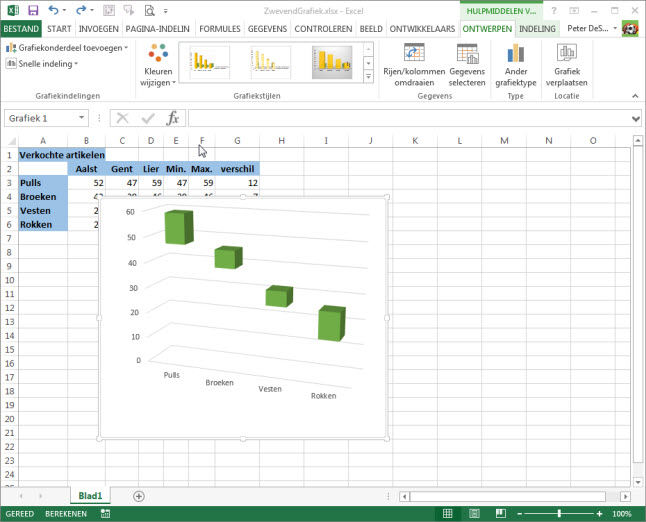Click the Print Preview magnifier icon
Screen dimensions: 646x522
[x=149, y=10]
